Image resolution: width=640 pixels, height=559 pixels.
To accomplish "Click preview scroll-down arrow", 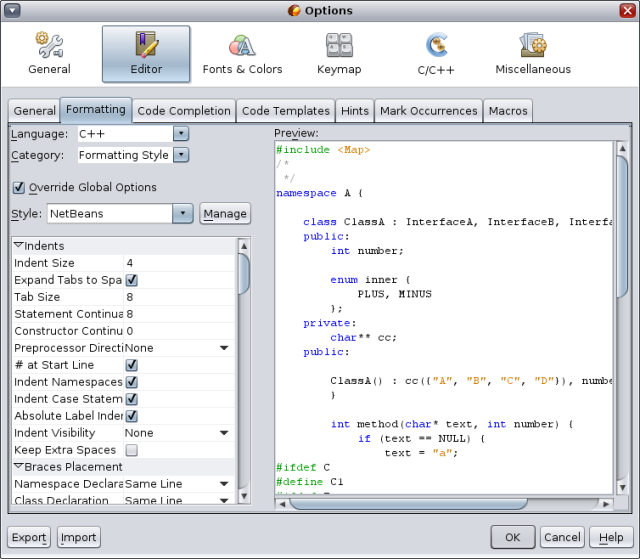I will point(622,487).
